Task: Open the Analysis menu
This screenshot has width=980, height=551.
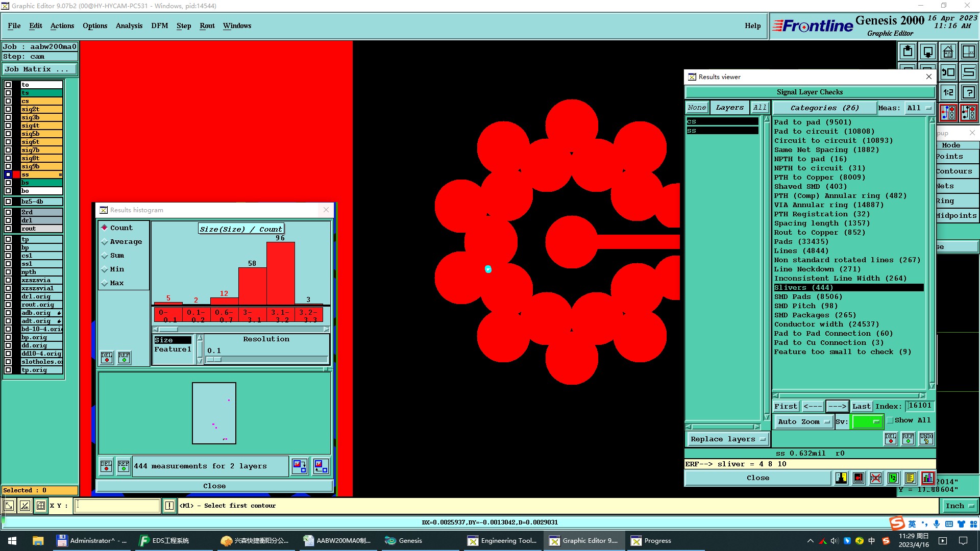Action: pos(129,26)
